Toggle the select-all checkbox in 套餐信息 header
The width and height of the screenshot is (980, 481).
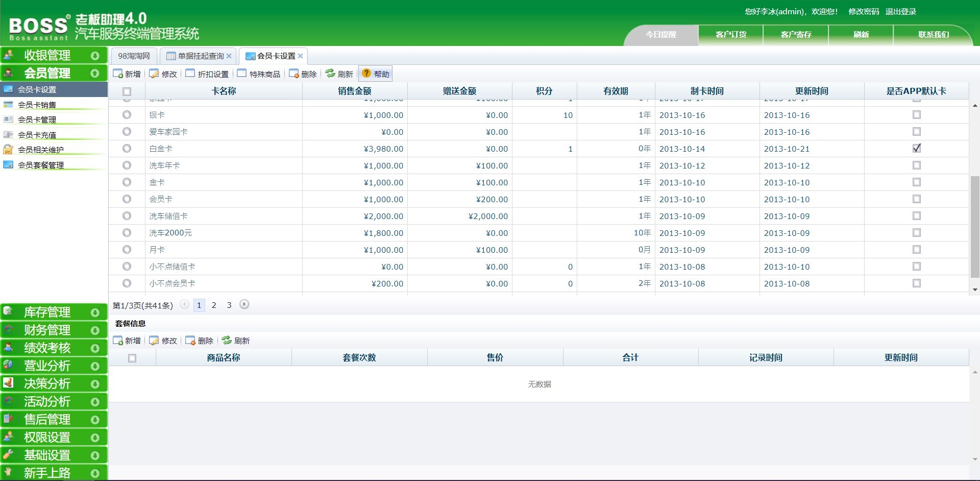coord(132,358)
